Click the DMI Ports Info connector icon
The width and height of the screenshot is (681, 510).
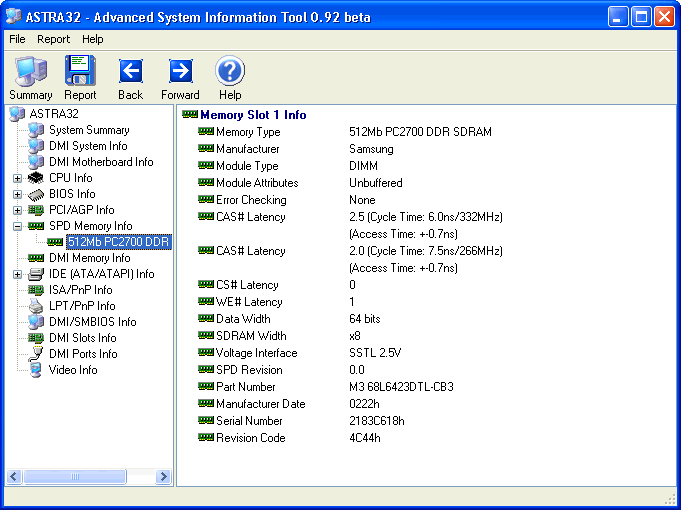coord(36,354)
